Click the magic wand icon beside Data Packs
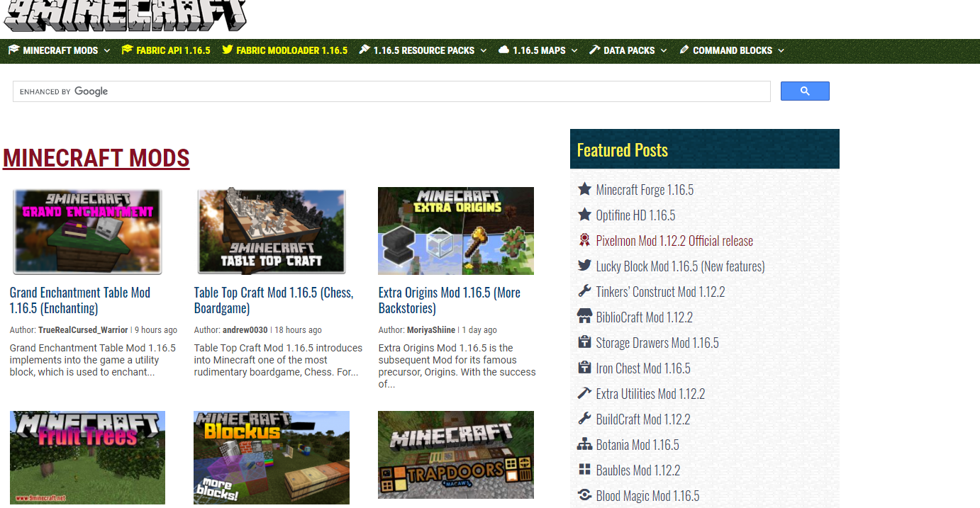 (595, 50)
